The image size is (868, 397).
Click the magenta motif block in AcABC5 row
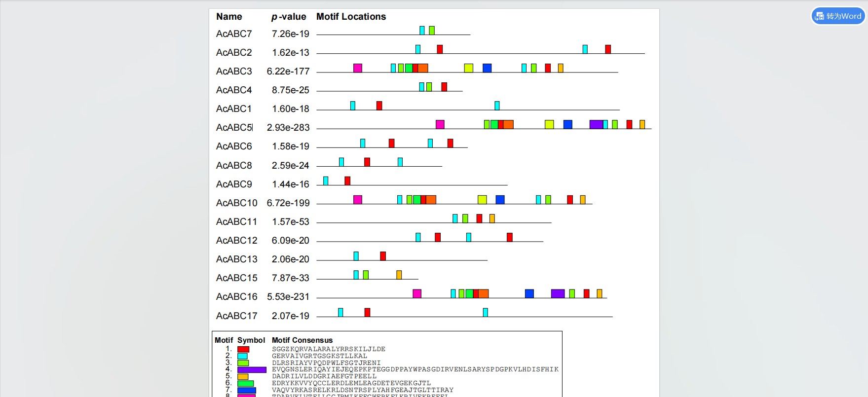coord(440,124)
